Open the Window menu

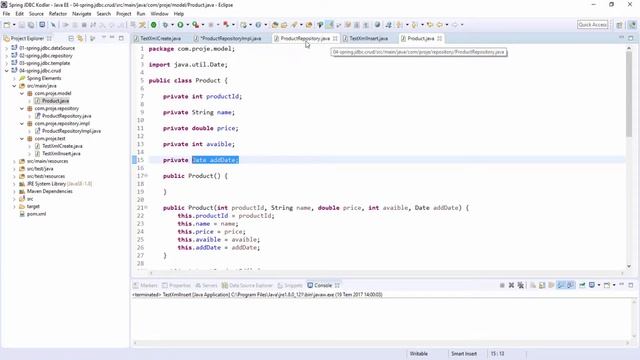point(159,13)
